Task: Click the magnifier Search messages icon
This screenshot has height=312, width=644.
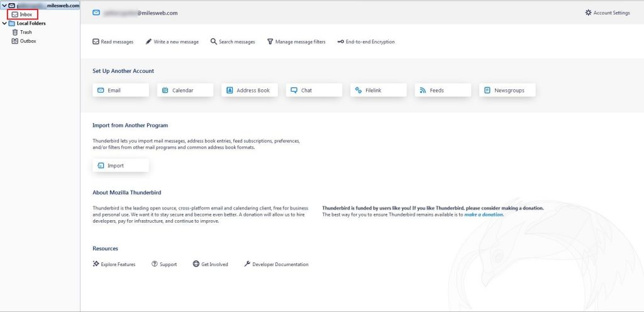Action: (x=214, y=42)
